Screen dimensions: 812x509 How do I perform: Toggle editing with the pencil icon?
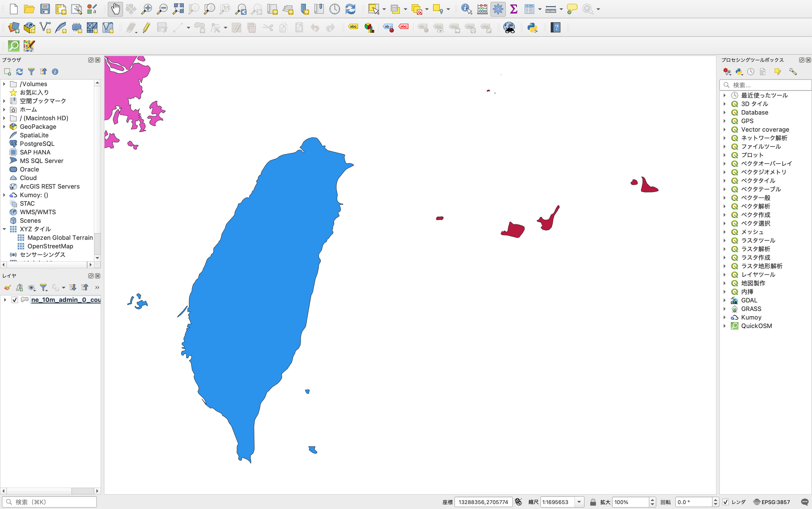coord(146,28)
